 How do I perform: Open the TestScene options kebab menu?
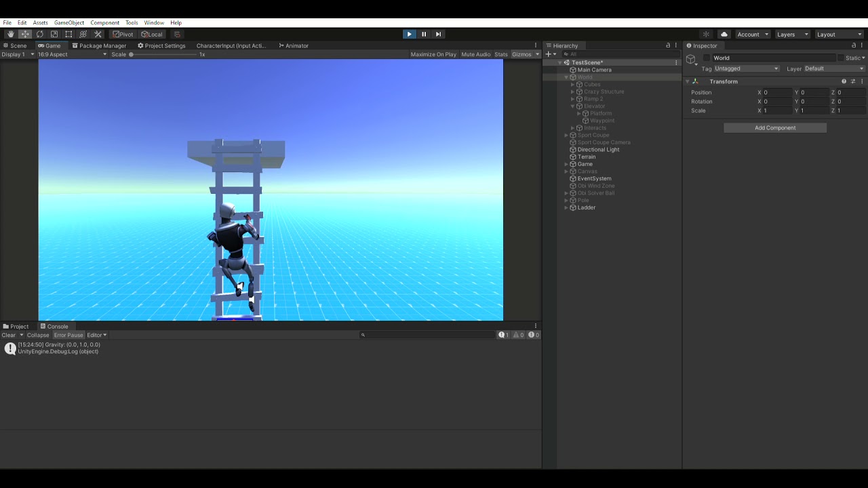tap(675, 62)
